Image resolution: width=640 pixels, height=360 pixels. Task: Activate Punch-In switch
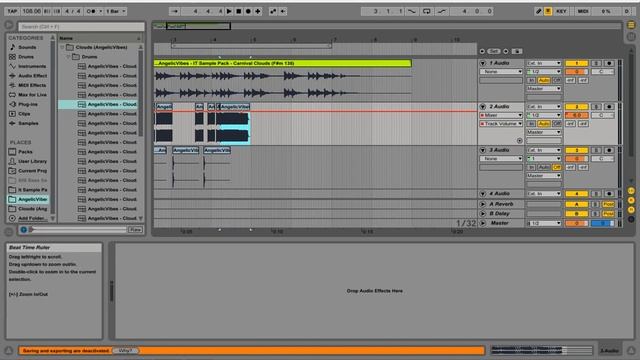[412, 11]
